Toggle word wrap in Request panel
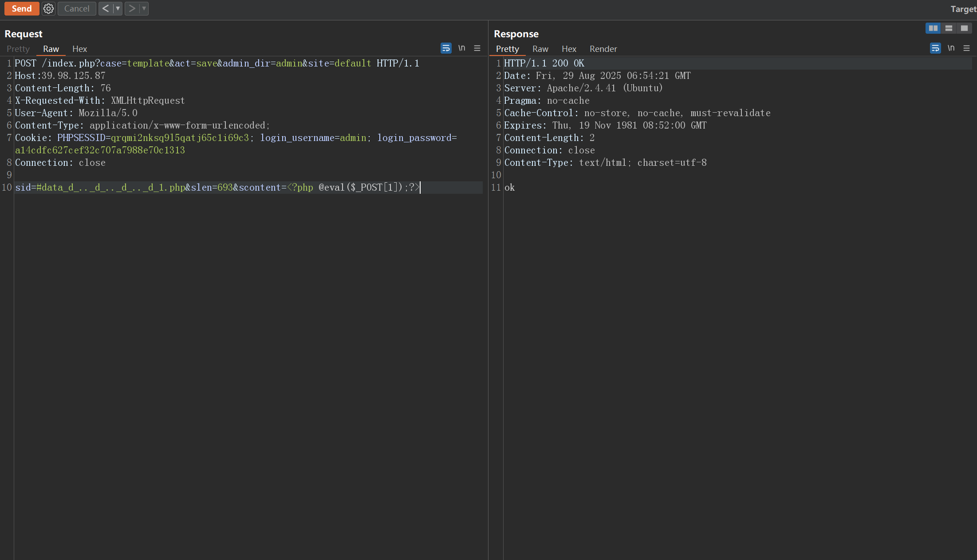Image resolution: width=977 pixels, height=560 pixels. 446,48
